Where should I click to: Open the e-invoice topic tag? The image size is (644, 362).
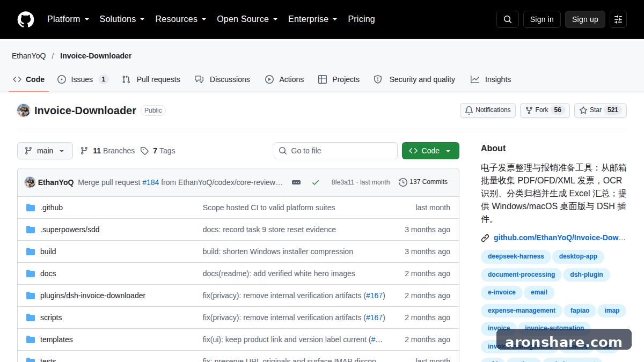click(x=502, y=292)
